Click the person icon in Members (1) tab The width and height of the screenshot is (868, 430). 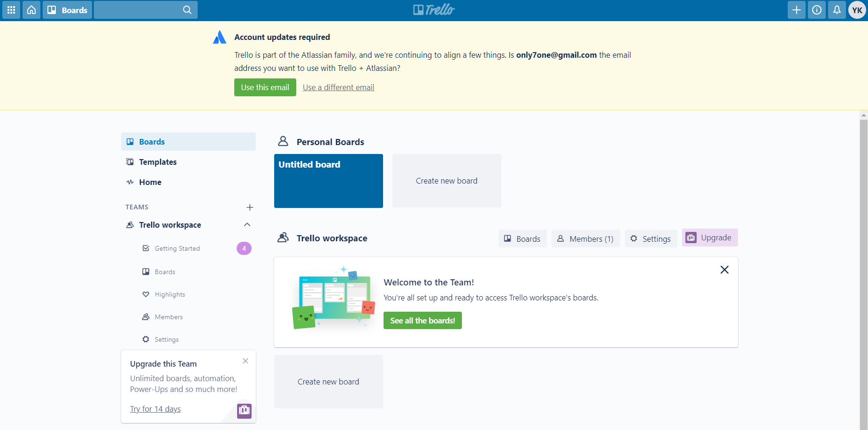(561, 238)
